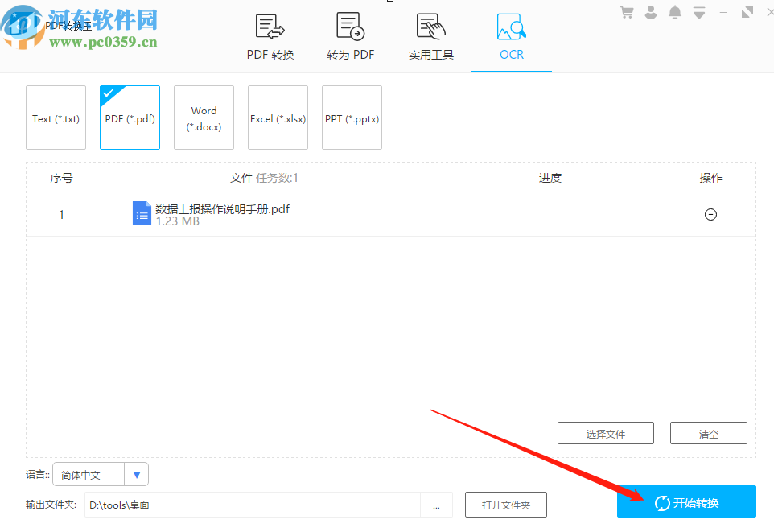
Task: Browse output folder with the ... button
Action: click(436, 505)
